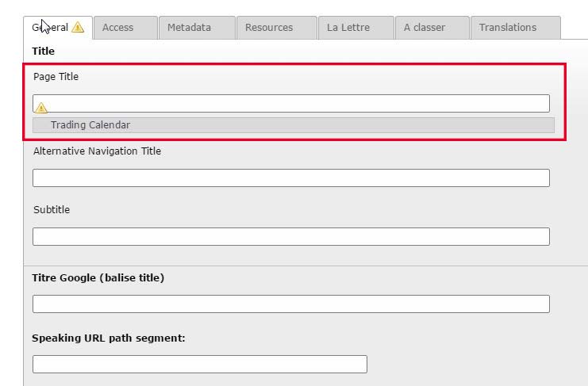Click the warning icon on General tab

78,27
